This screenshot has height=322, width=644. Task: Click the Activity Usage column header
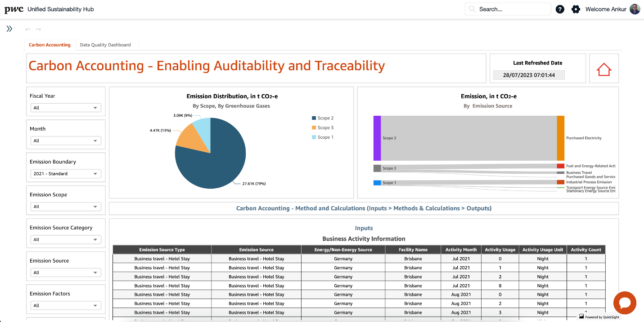click(500, 249)
